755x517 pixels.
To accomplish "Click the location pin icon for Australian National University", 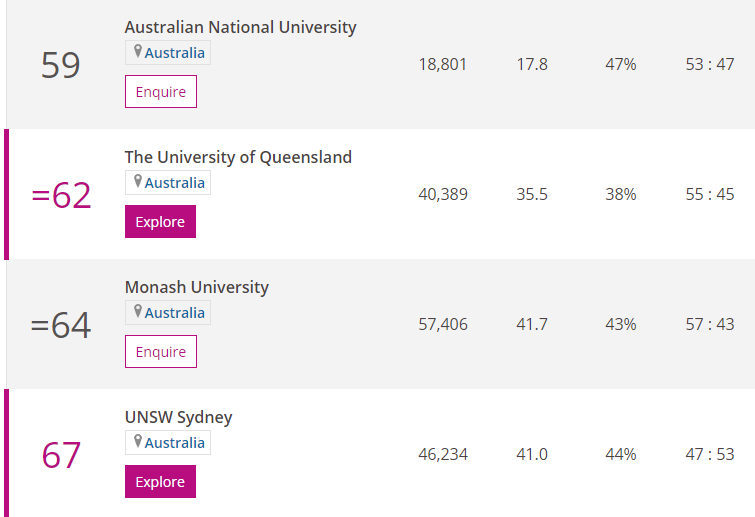I will tap(138, 51).
